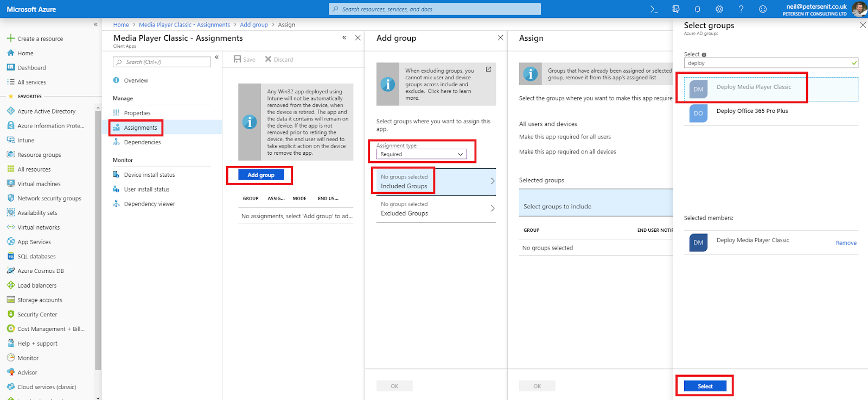Screen dimensions: 868x400
Task: Open the help question mark icon
Action: [741, 9]
